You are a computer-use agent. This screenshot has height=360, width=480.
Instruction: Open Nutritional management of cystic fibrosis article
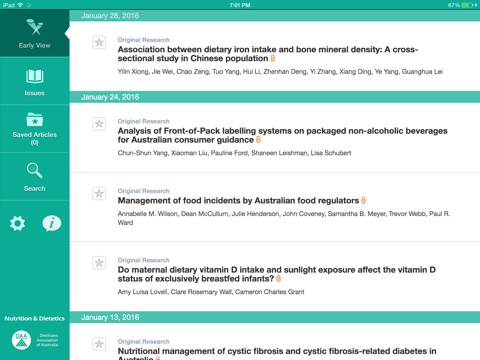pyautogui.click(x=277, y=354)
